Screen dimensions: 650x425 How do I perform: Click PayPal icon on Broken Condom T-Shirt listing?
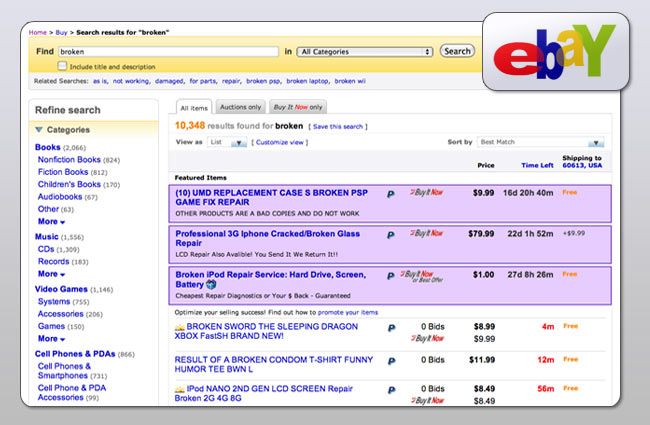(x=391, y=361)
